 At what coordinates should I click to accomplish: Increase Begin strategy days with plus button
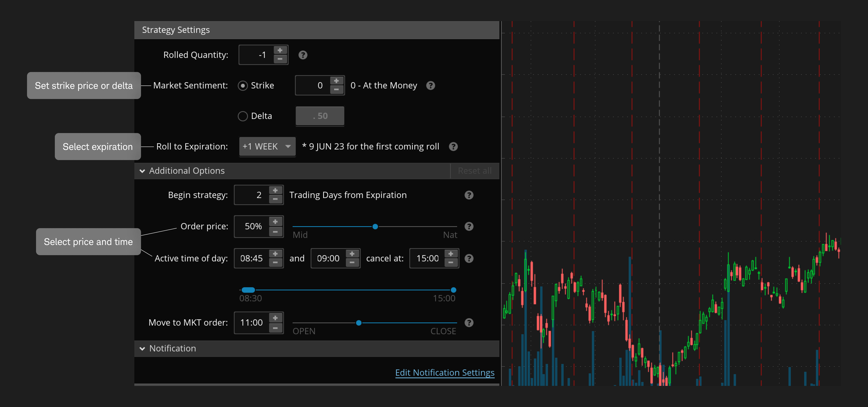tap(275, 190)
